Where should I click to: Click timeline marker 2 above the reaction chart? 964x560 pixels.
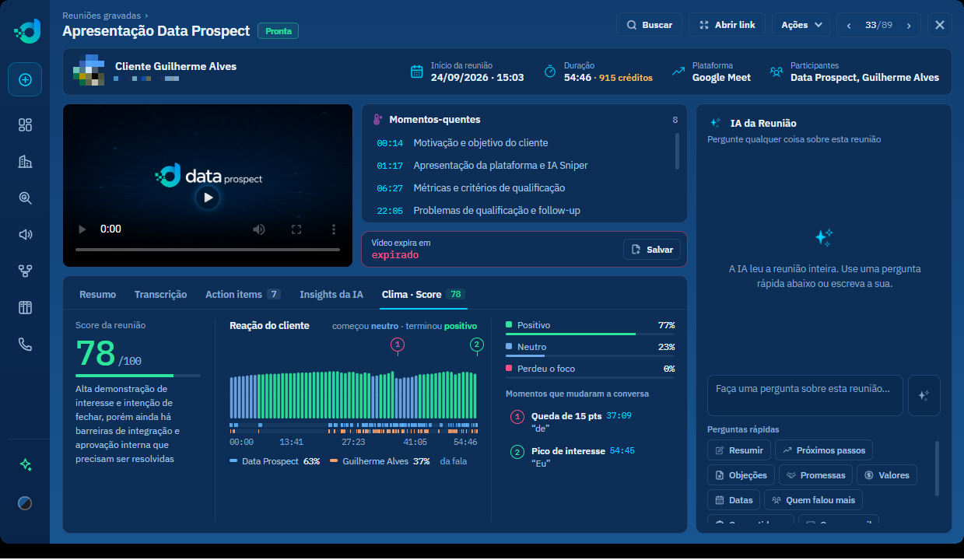pos(477,345)
